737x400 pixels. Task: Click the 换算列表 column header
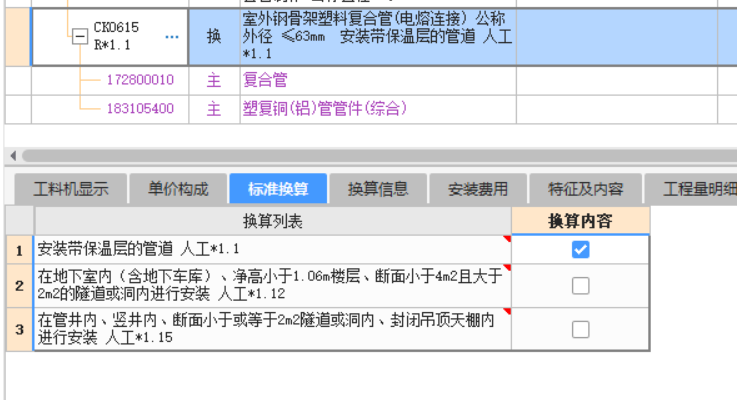[x=273, y=221]
